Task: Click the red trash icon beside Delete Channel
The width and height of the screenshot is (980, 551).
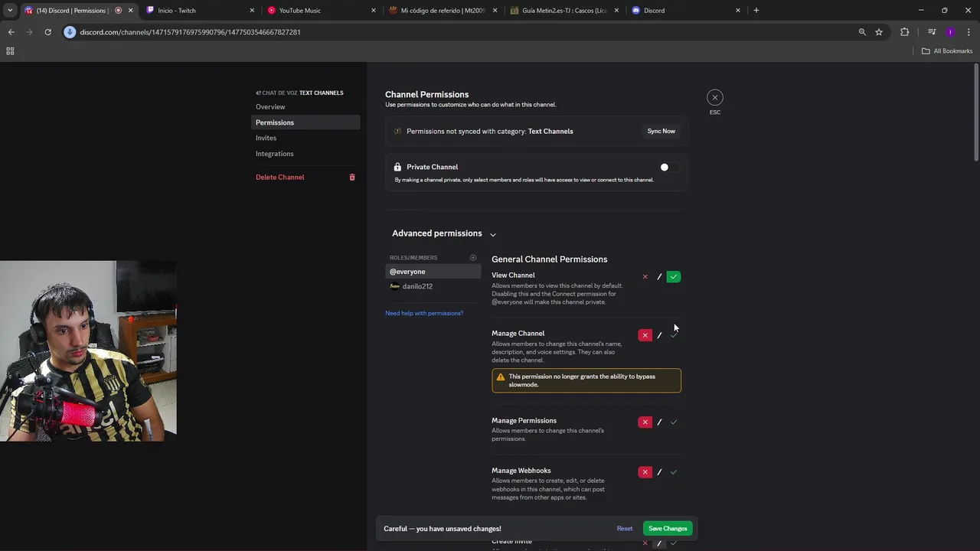Action: 352,177
